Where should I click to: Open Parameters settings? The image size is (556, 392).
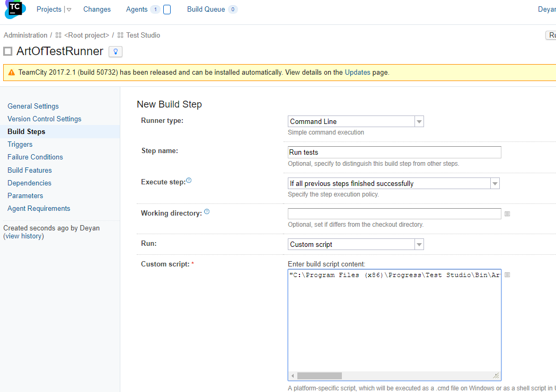(x=25, y=196)
